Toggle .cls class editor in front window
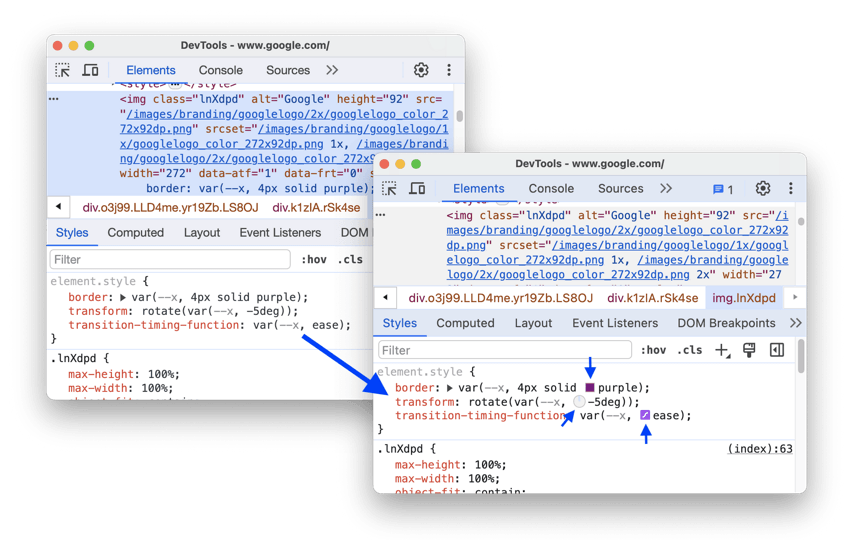 coord(689,351)
